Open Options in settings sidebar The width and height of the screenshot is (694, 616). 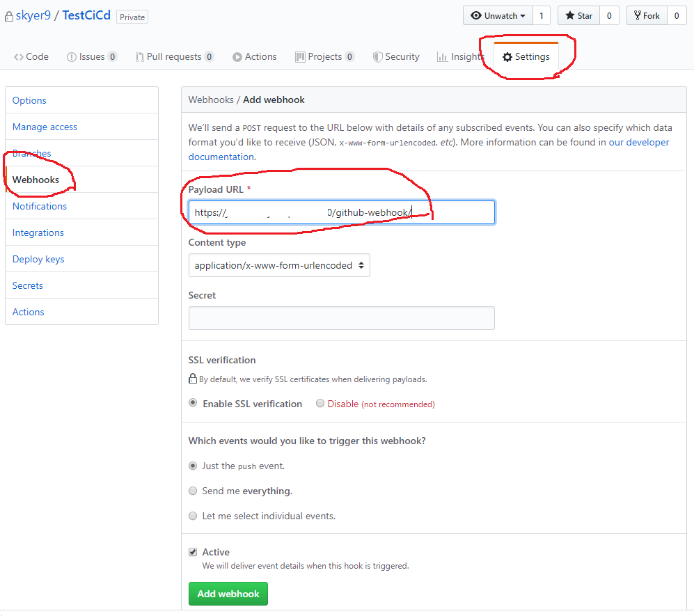click(82, 100)
